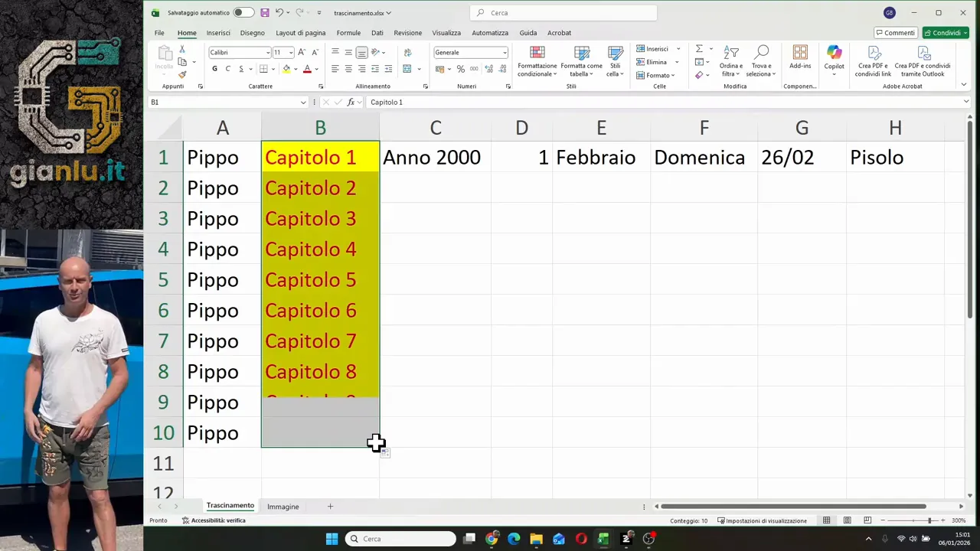Viewport: 980px width, 551px height.
Task: Click the Undo arrow icon
Action: tap(279, 12)
